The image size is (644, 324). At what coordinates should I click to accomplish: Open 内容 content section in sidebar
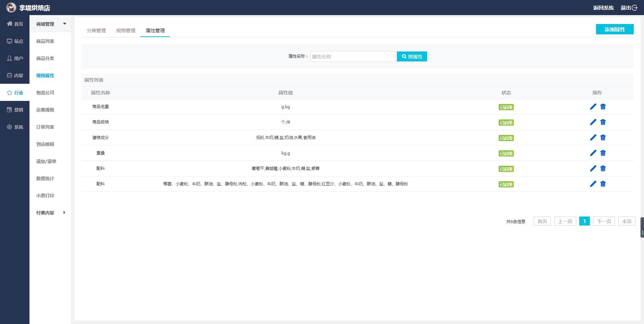[15, 75]
